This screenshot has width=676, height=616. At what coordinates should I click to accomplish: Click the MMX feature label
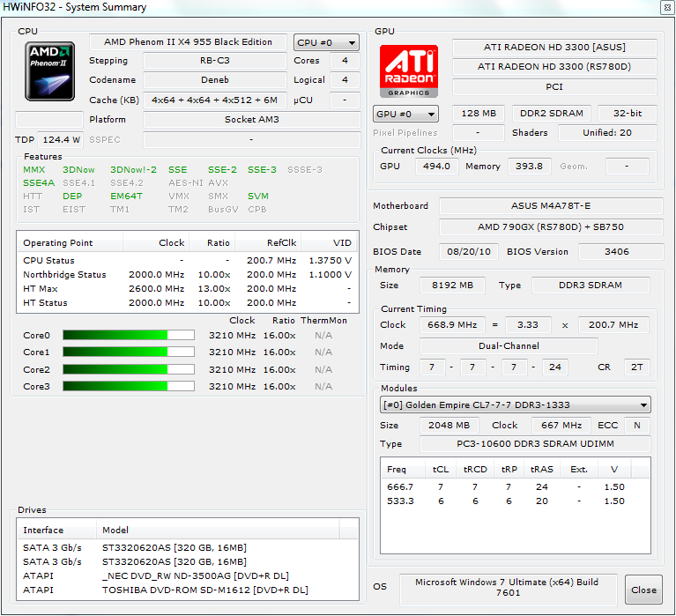[34, 170]
